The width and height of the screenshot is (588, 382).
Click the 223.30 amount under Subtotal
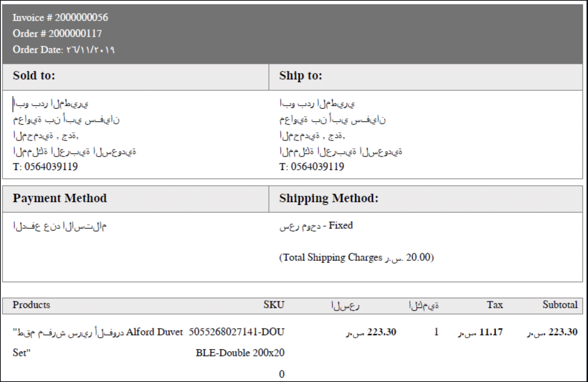click(x=563, y=332)
